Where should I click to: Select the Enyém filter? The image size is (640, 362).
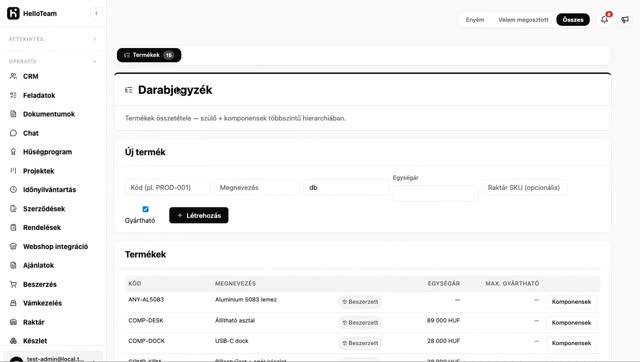click(x=475, y=20)
